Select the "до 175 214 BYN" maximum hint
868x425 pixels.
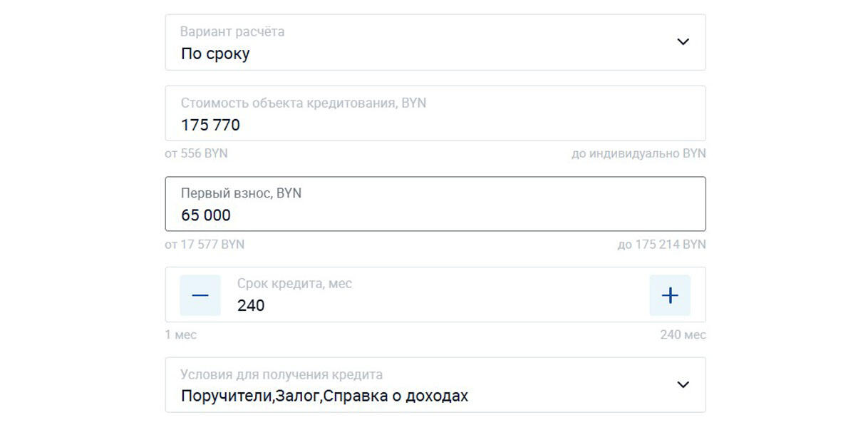[x=661, y=245]
